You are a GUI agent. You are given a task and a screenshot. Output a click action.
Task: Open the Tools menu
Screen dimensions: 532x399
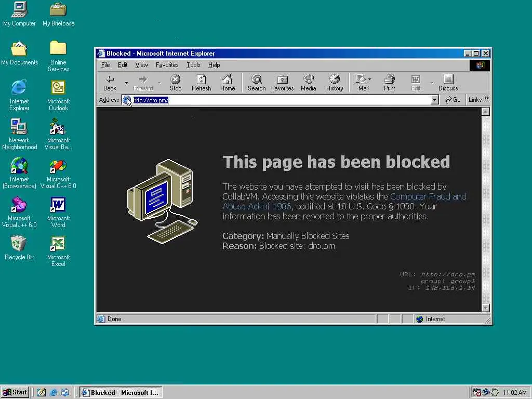tap(193, 65)
